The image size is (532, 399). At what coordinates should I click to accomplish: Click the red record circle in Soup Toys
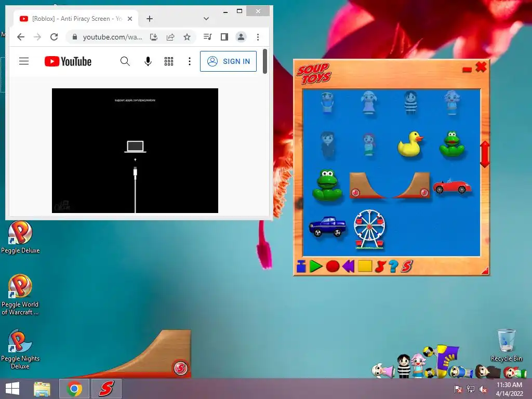pos(332,267)
